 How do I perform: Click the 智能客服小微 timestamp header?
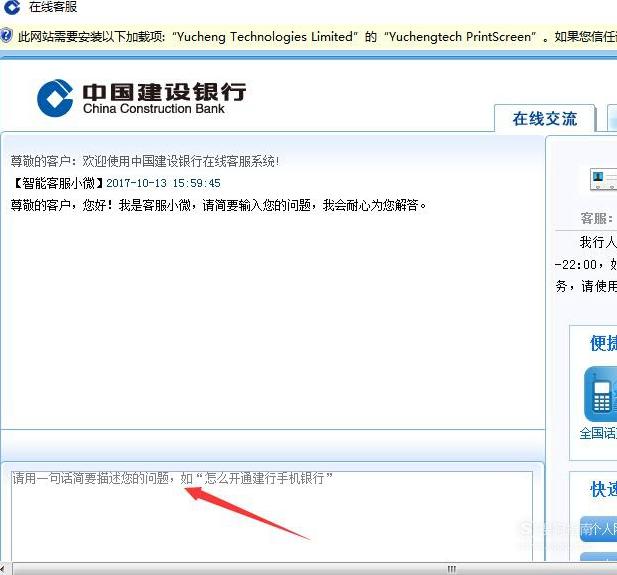click(116, 183)
